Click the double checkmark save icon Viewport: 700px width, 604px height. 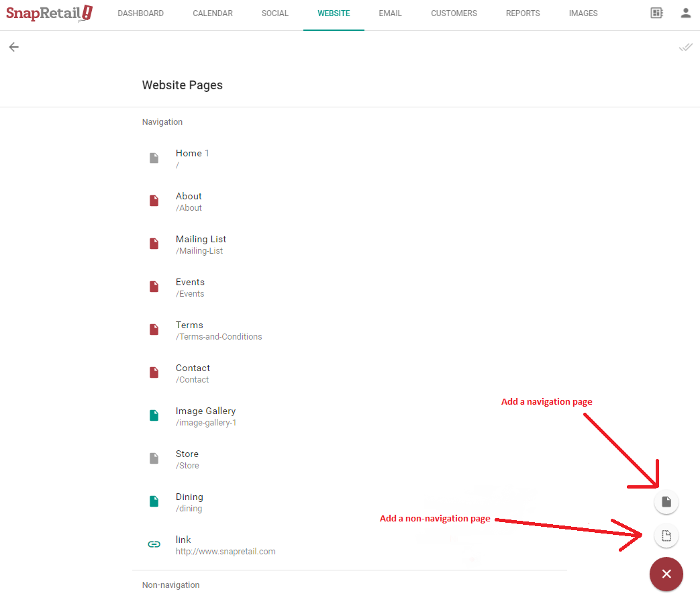(686, 47)
